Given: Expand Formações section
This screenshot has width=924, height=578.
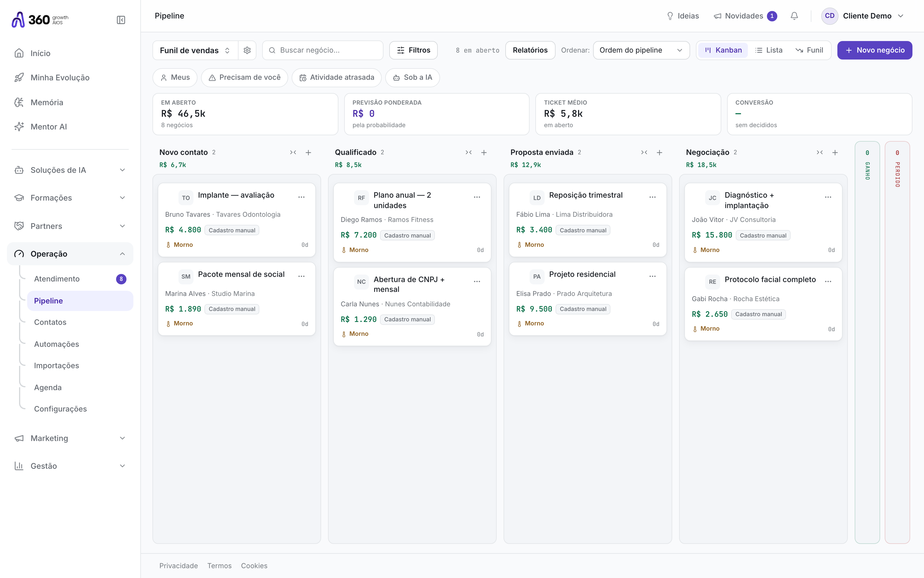Looking at the screenshot, I should click(70, 198).
